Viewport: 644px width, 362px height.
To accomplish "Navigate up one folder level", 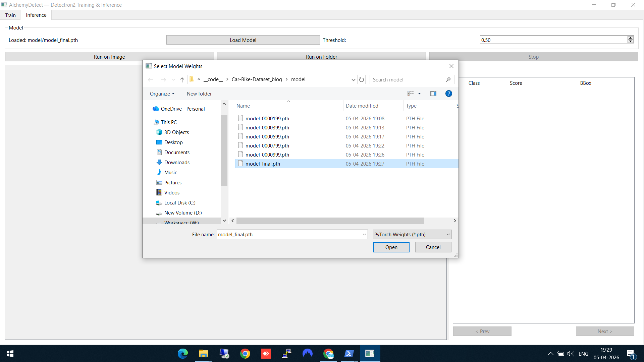I will click(x=182, y=80).
